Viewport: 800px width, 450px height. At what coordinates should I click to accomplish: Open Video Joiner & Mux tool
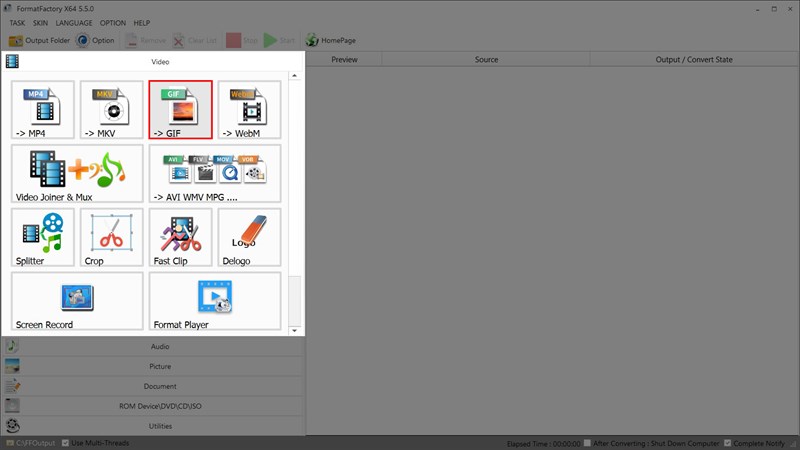click(x=77, y=173)
